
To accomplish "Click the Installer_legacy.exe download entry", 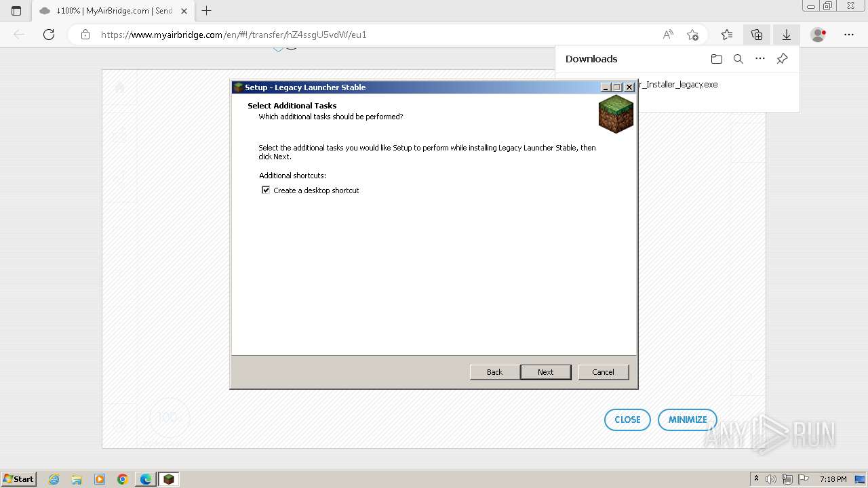I will pos(677,85).
